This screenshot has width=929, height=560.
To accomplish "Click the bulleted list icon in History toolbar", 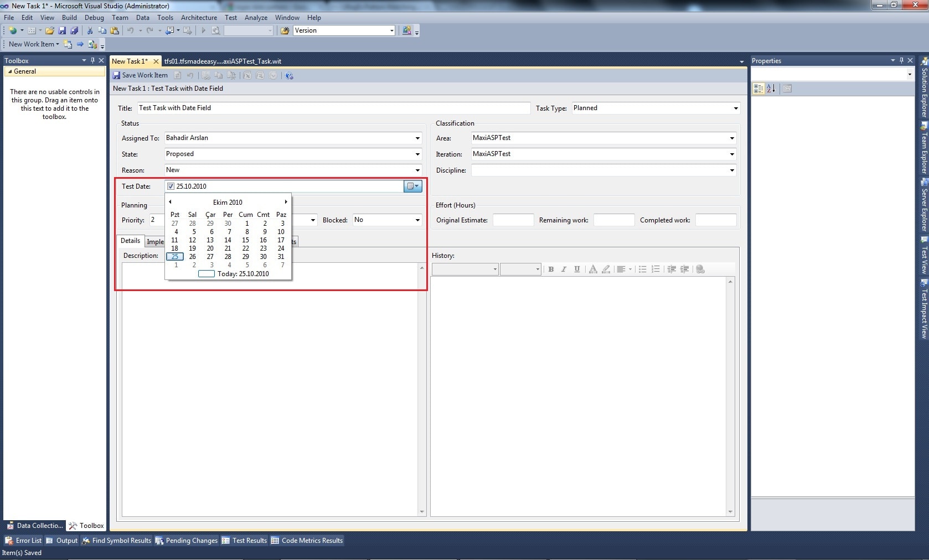I will click(x=642, y=269).
